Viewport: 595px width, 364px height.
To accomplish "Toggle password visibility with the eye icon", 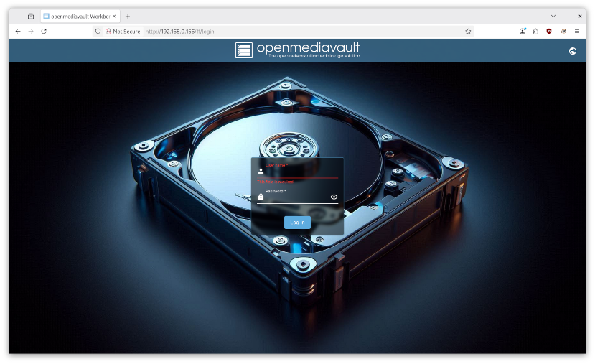I will (x=334, y=197).
